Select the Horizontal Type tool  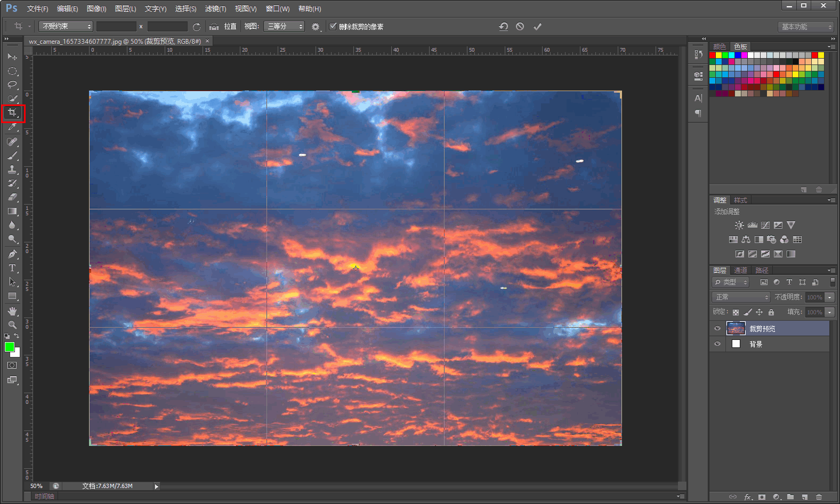12,268
